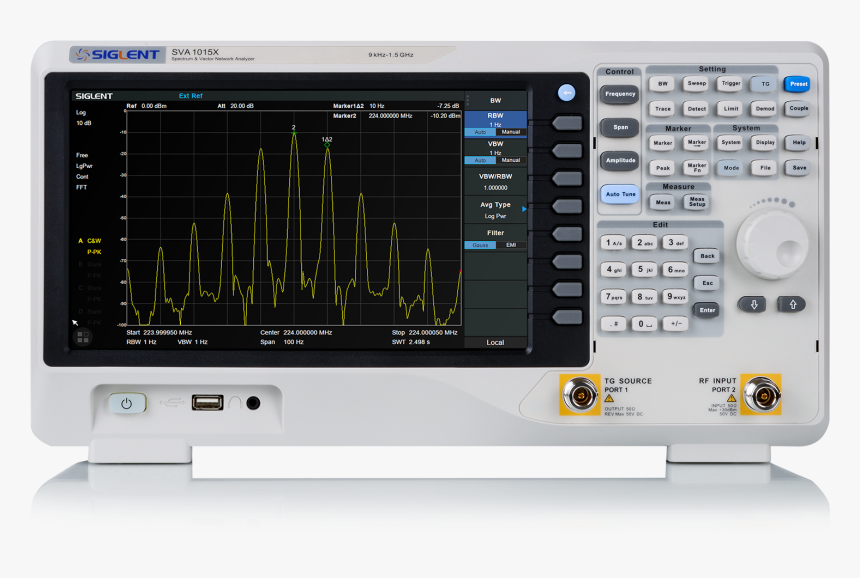
Task: Hit the Enter edit key
Action: [x=706, y=310]
